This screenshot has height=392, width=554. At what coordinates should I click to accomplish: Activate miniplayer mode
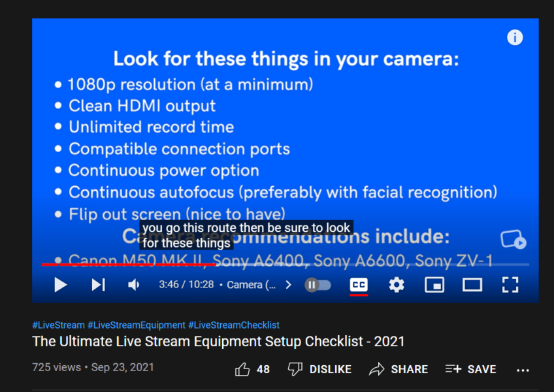434,285
